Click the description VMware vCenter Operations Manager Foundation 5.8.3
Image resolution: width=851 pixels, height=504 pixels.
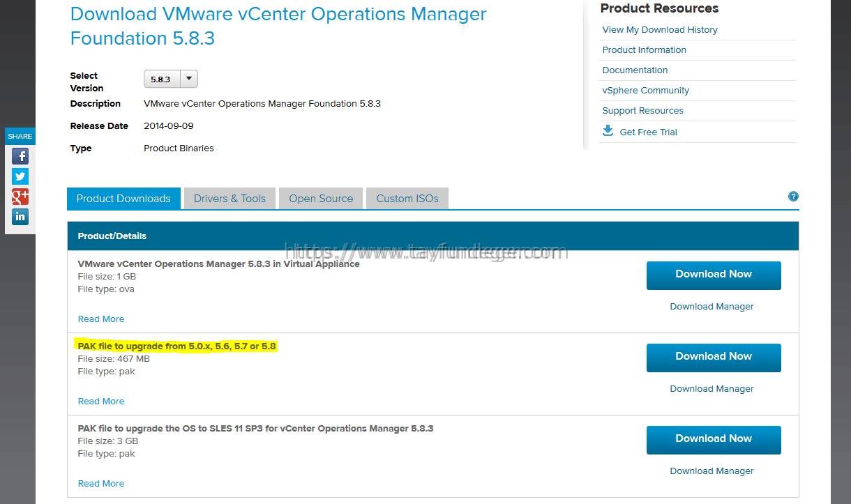(x=262, y=104)
